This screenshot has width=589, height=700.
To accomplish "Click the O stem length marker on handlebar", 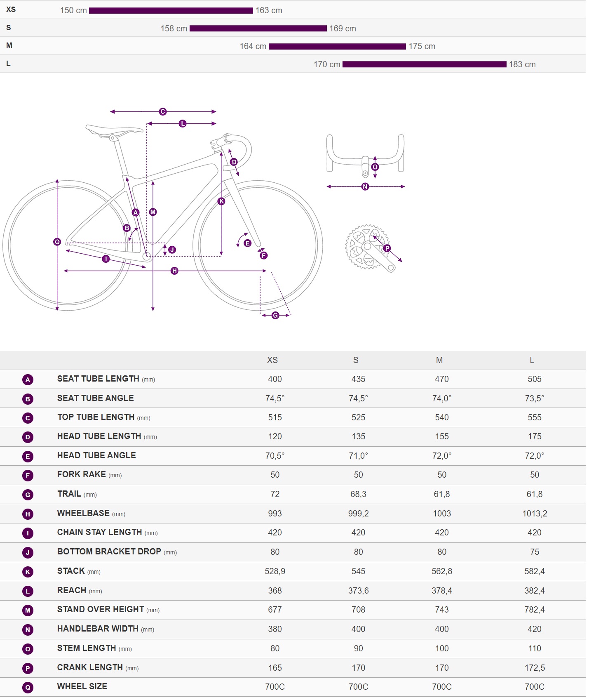I will coord(375,167).
